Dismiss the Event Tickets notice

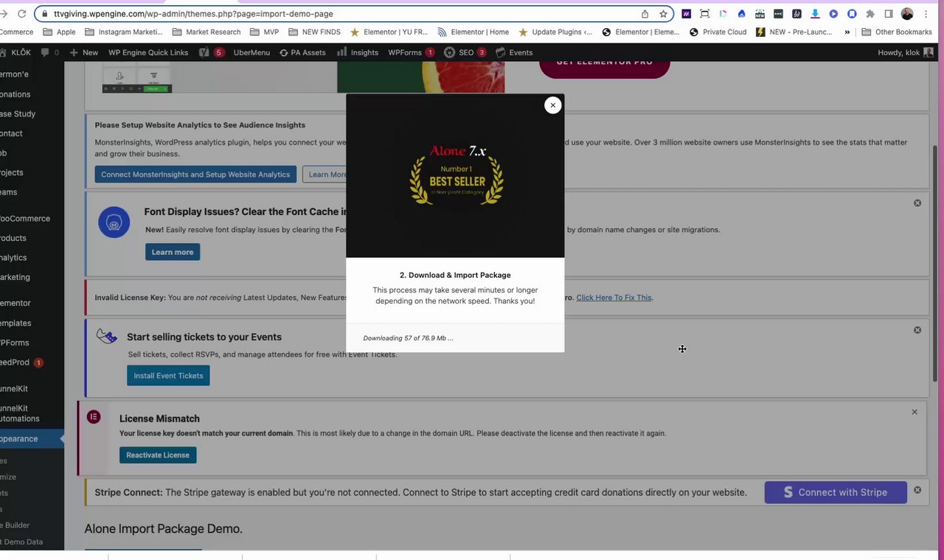(917, 330)
